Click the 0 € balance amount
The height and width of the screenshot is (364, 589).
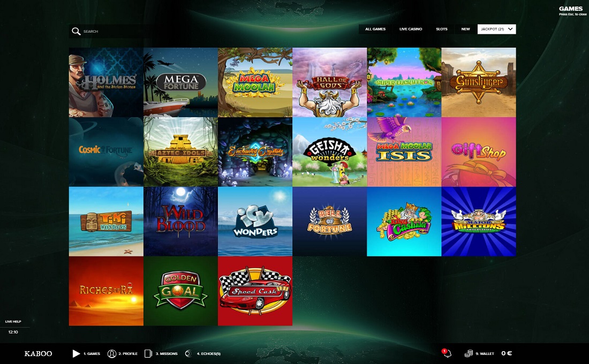pos(507,353)
